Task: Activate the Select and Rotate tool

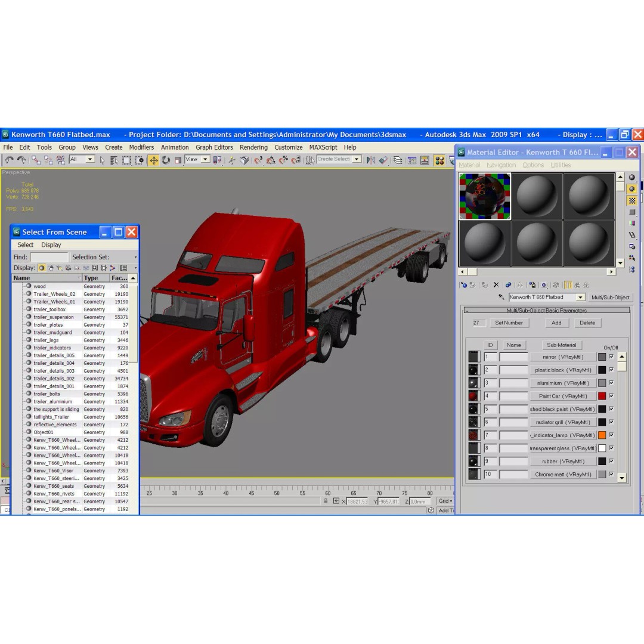Action: 166,160
